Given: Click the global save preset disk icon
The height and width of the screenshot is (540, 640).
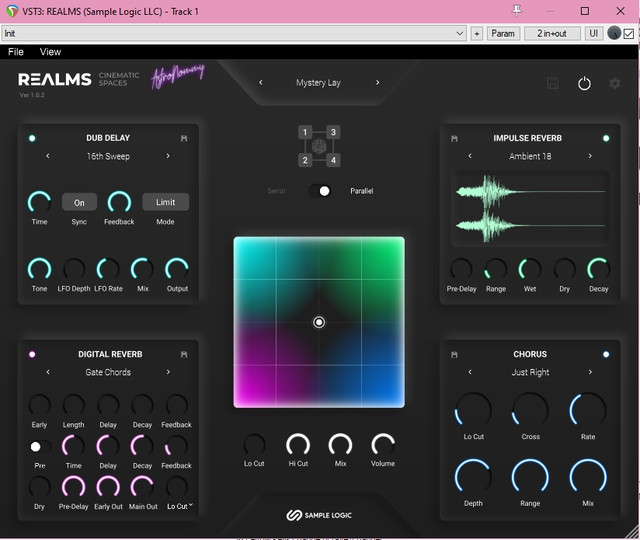Looking at the screenshot, I should (x=553, y=83).
